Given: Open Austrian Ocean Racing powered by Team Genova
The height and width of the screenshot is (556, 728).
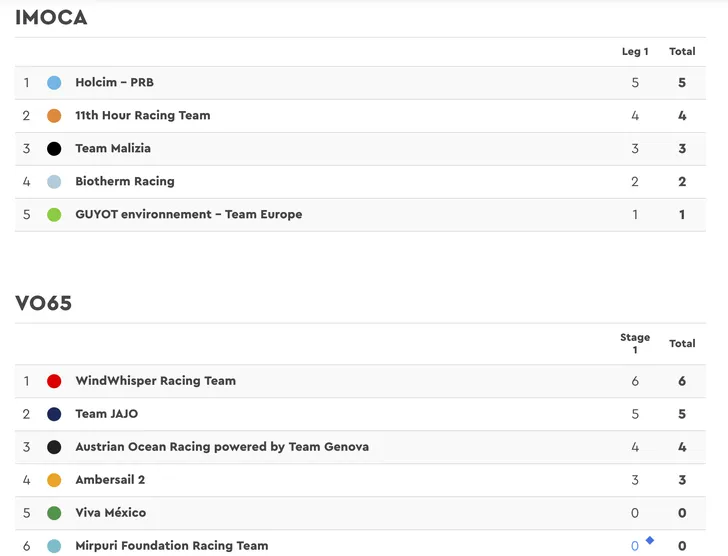Looking at the screenshot, I should (222, 447).
